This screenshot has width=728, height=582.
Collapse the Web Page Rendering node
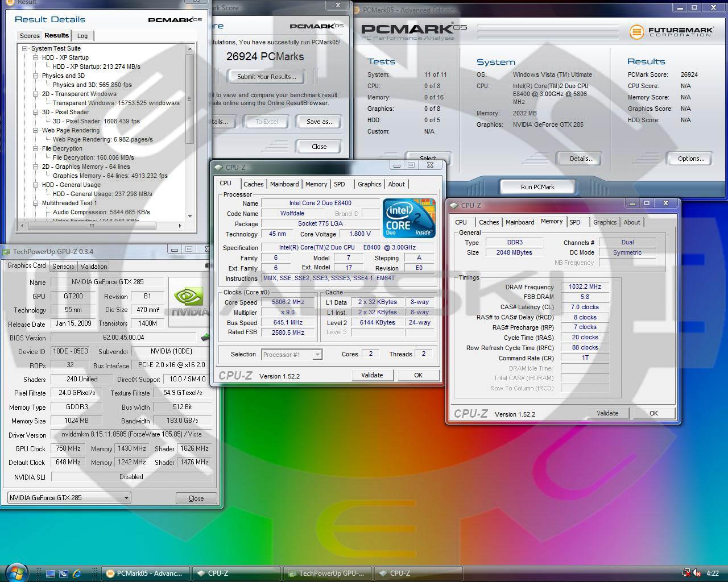click(x=36, y=130)
